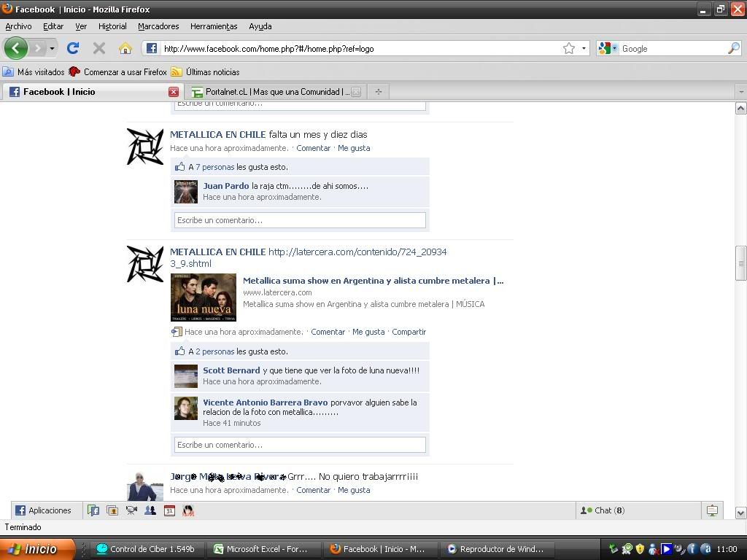Click the vertical scrollbar thumb
Image resolution: width=747 pixels, height=560 pixels.
pos(741,262)
